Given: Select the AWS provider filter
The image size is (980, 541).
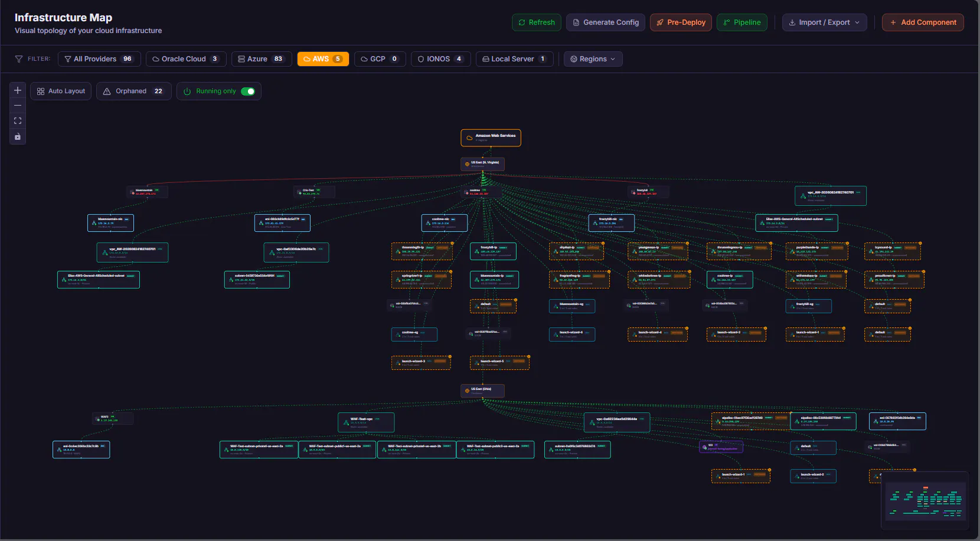Looking at the screenshot, I should 323,59.
